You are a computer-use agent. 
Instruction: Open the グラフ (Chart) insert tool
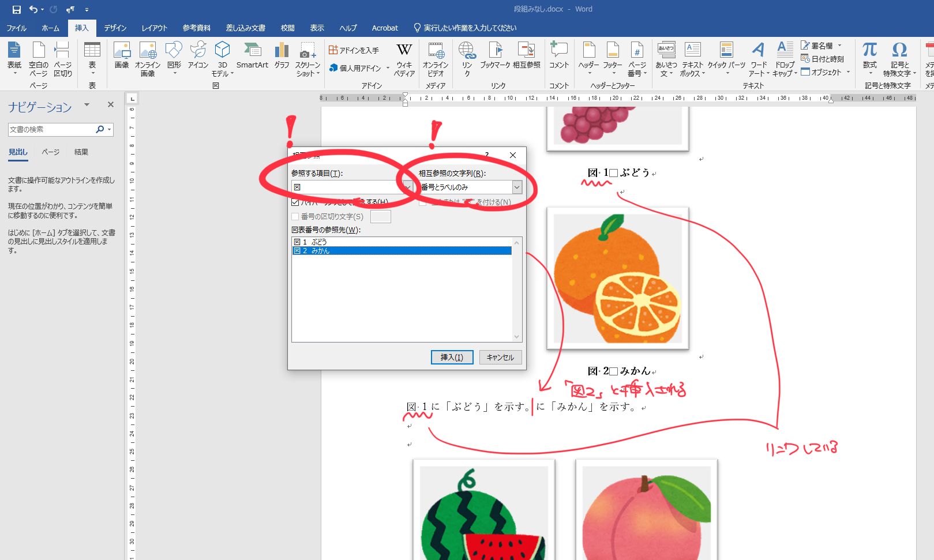[282, 58]
